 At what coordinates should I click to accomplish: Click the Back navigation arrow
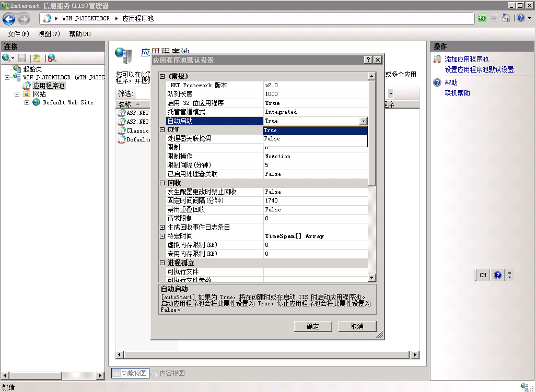(9, 19)
